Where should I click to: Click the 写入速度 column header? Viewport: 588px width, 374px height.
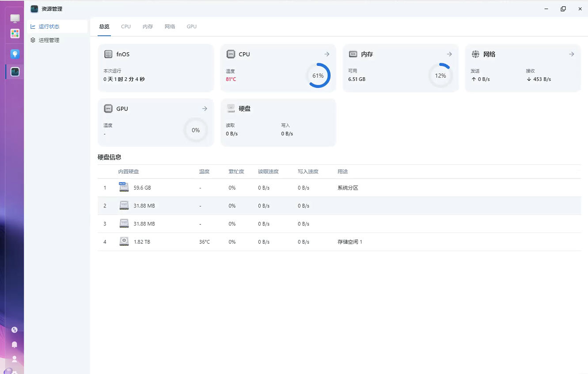point(308,172)
